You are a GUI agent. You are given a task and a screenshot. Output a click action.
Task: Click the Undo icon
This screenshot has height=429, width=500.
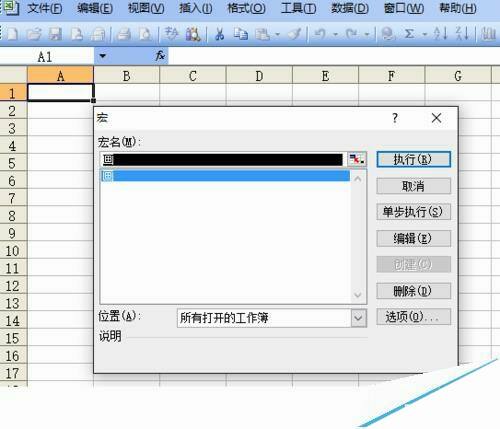tap(320, 34)
